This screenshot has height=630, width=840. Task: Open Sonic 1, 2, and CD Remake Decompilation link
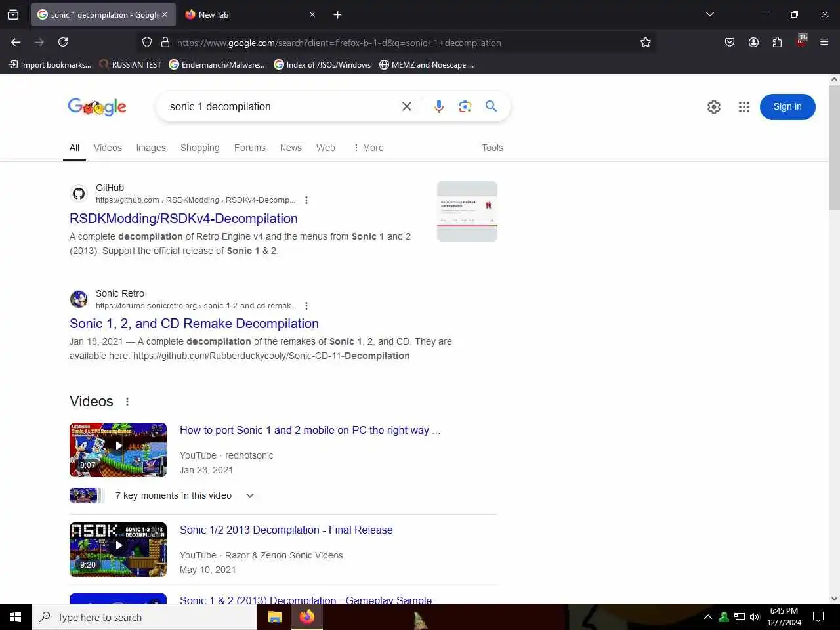tap(194, 324)
